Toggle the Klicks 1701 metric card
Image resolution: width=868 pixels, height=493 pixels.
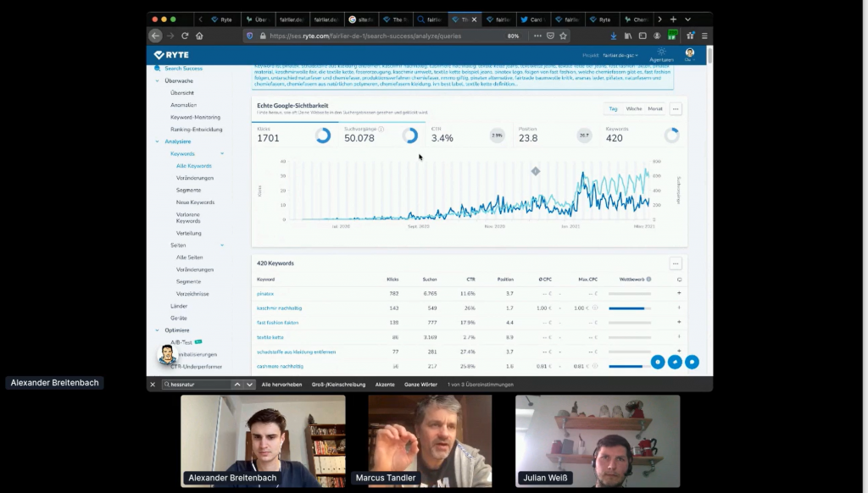(x=294, y=135)
